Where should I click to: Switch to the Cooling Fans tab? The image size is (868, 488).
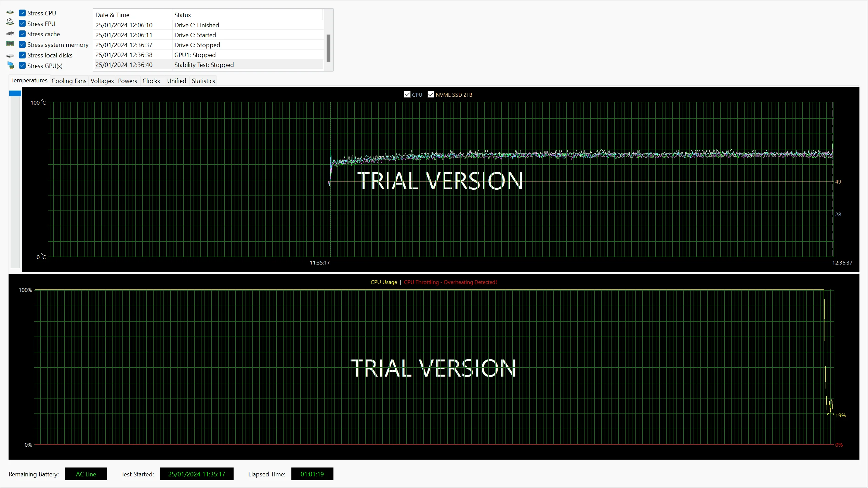point(69,81)
